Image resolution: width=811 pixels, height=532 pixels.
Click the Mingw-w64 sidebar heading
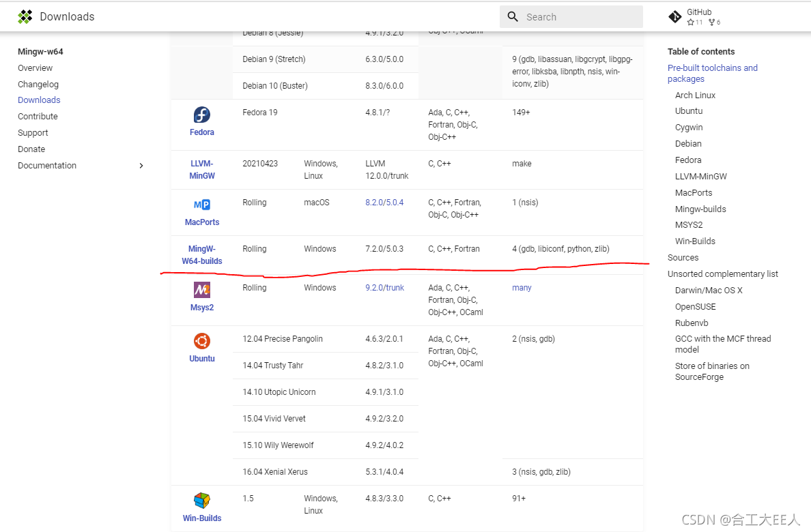(x=40, y=52)
